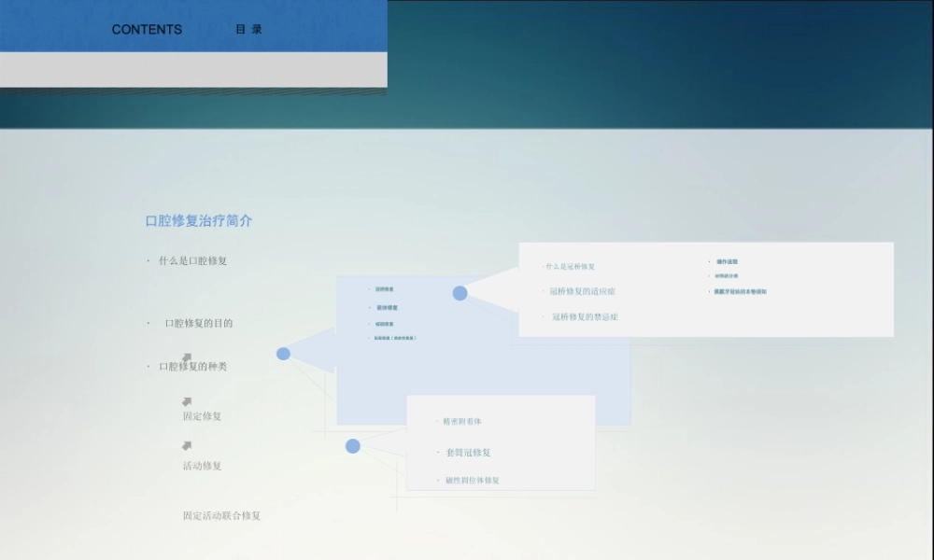
Task: Click the 目录 header text
Action: (x=249, y=29)
